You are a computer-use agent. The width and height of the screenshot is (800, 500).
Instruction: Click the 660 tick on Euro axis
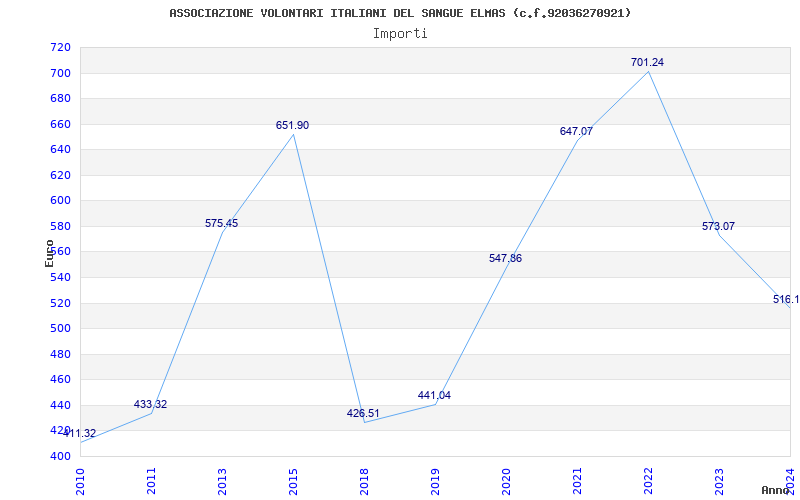pos(60,124)
